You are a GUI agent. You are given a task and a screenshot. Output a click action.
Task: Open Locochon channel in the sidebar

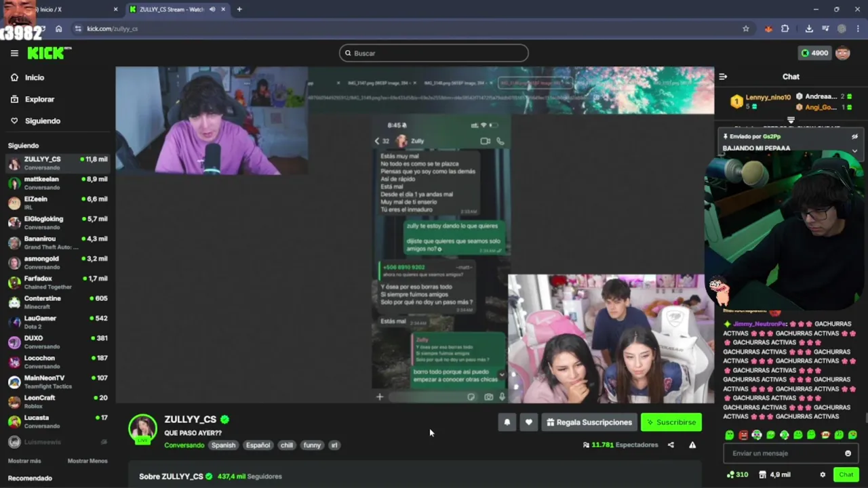point(58,362)
